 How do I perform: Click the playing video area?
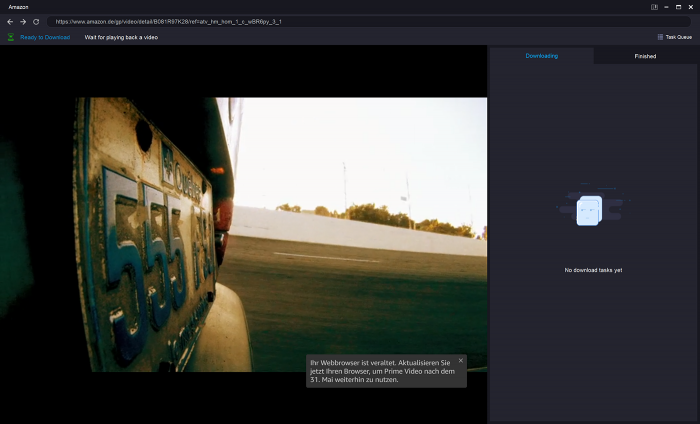tap(243, 234)
